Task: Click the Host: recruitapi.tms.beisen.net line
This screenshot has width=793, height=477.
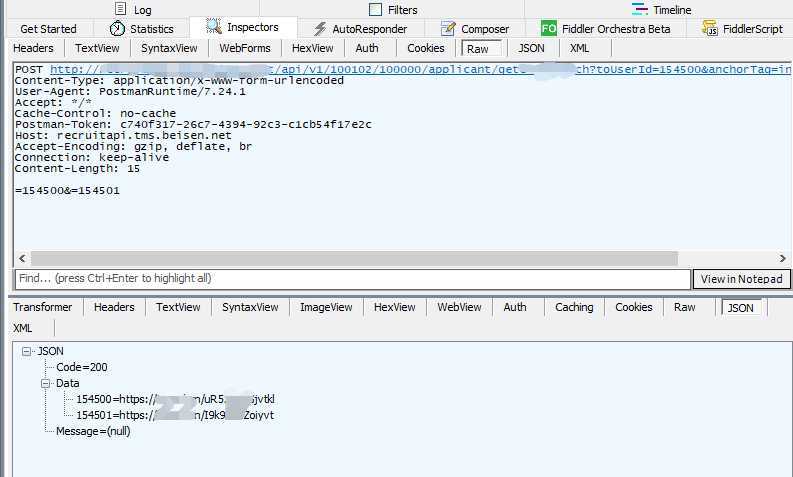Action: [x=123, y=136]
